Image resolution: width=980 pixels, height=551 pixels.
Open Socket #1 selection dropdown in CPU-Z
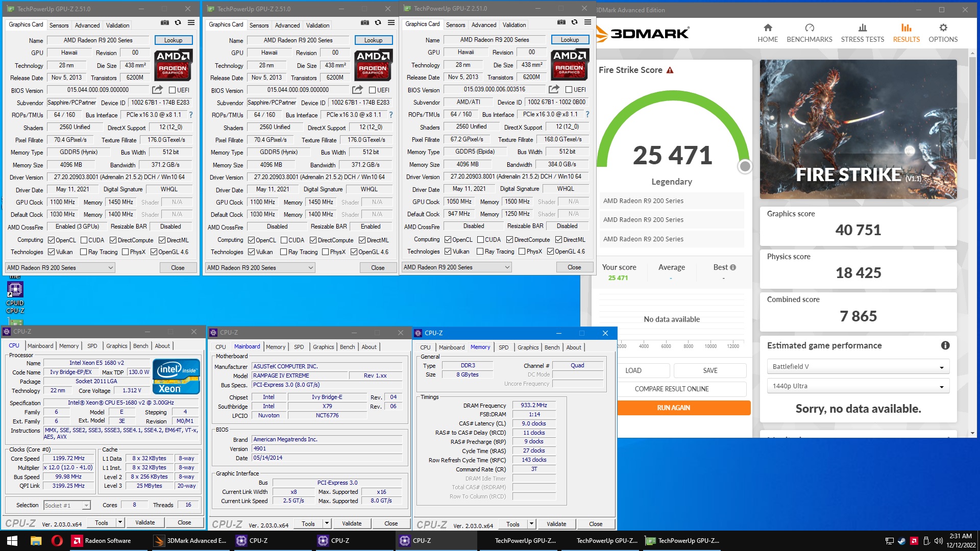pyautogui.click(x=67, y=506)
